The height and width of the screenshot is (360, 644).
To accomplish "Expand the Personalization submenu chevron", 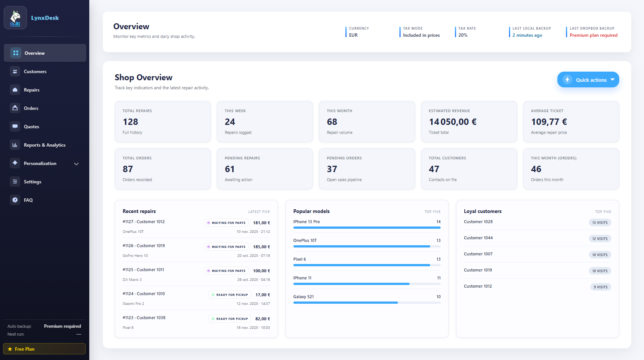I will tap(77, 163).
